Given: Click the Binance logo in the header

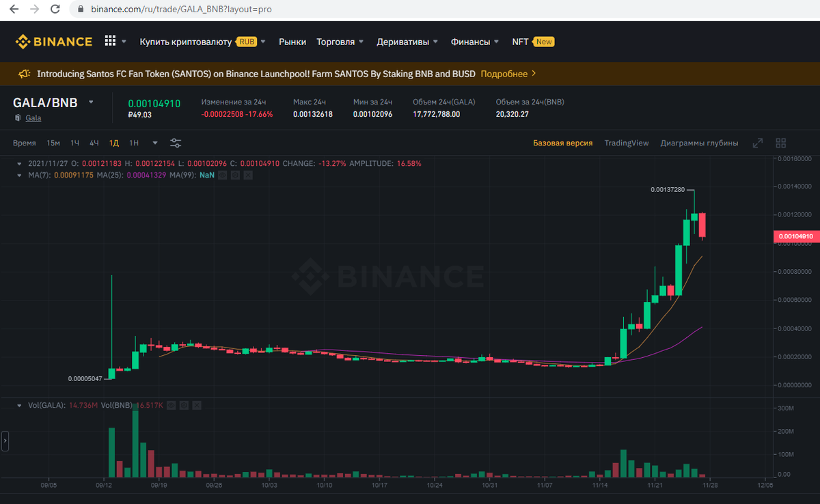Looking at the screenshot, I should [54, 42].
